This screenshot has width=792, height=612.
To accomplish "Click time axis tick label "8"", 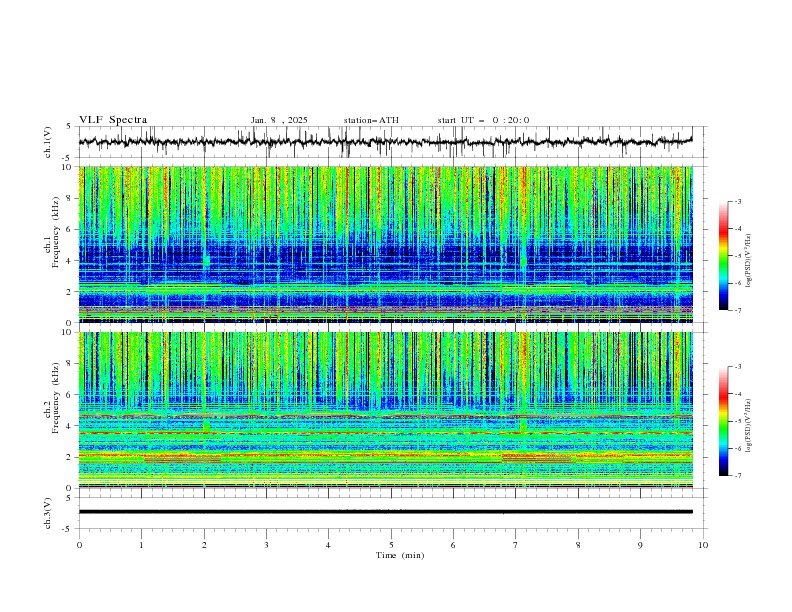I will click(578, 545).
